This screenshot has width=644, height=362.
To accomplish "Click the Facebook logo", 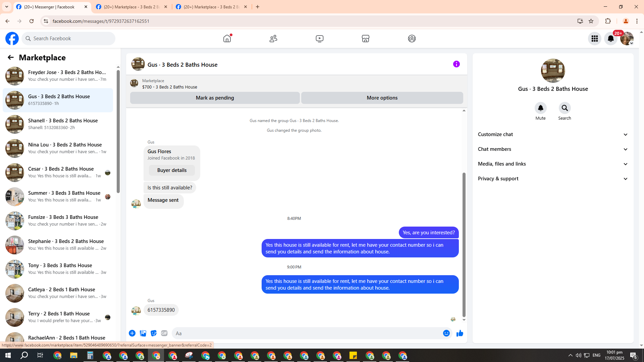I will tap(12, 39).
